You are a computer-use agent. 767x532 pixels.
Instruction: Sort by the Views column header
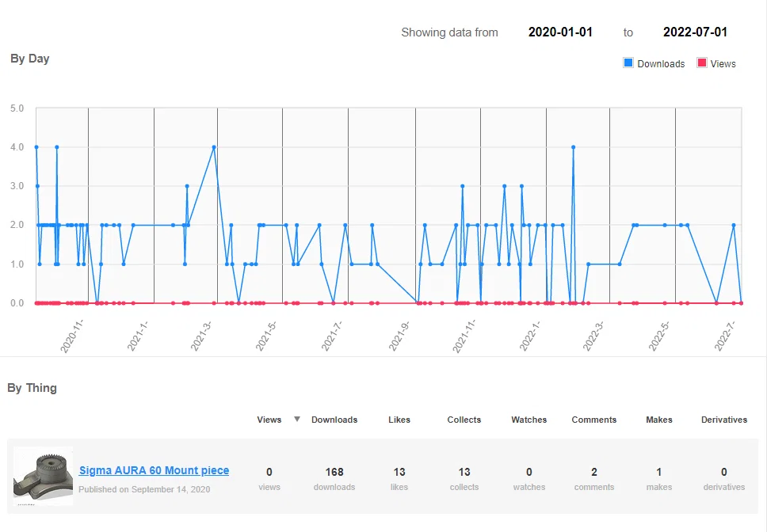pos(269,420)
